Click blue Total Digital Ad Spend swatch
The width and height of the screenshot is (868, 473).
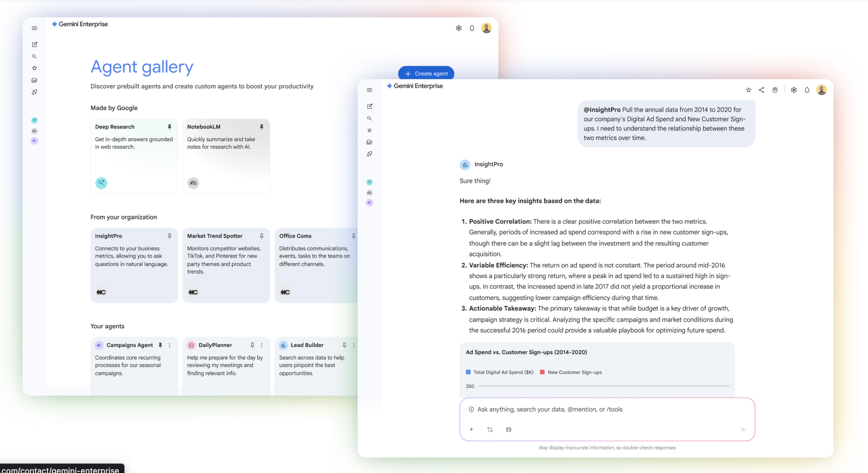(x=468, y=372)
